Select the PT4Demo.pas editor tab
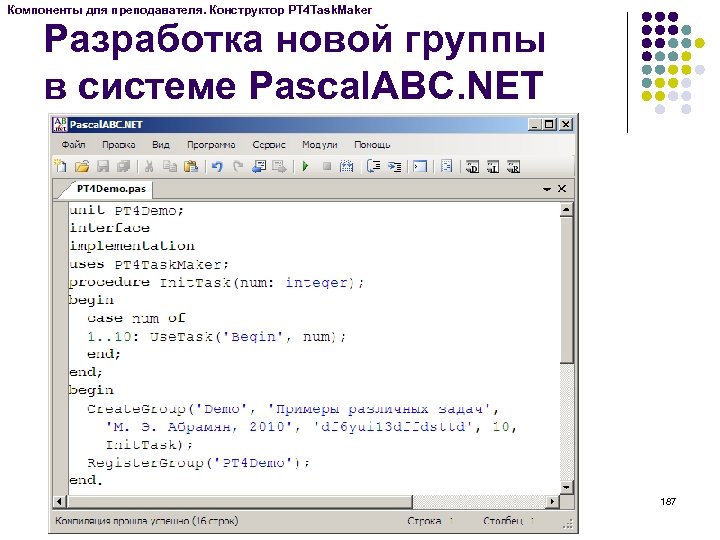 tap(111, 189)
